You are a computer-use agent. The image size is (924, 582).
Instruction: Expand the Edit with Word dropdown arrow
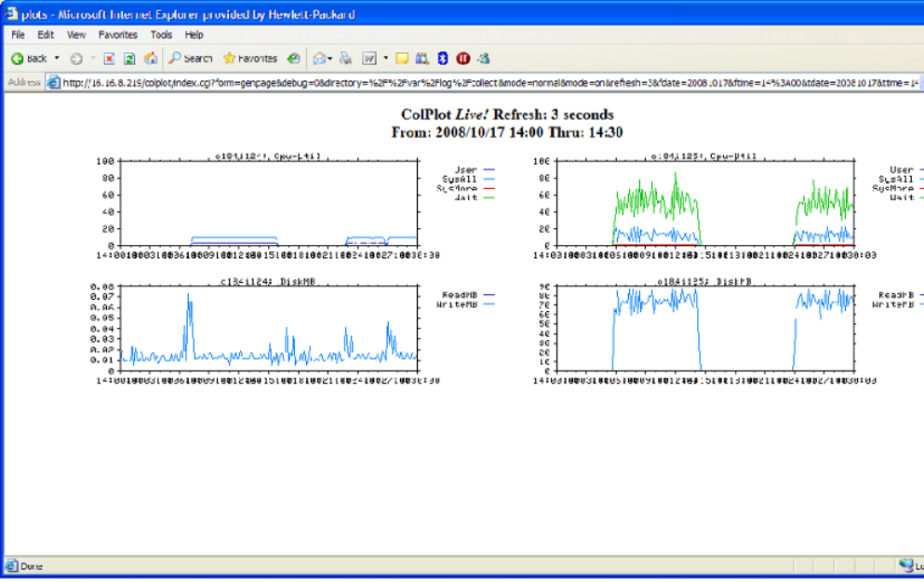pos(385,58)
